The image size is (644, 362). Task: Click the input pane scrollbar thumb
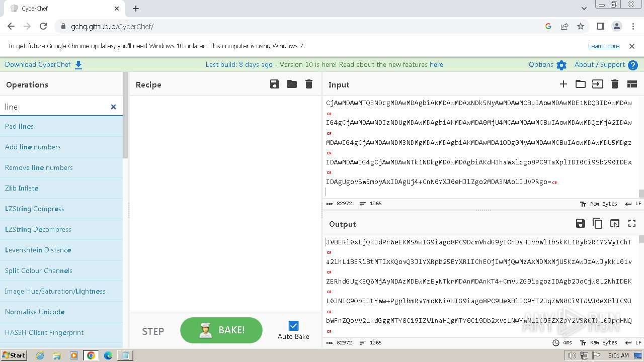[641, 194]
